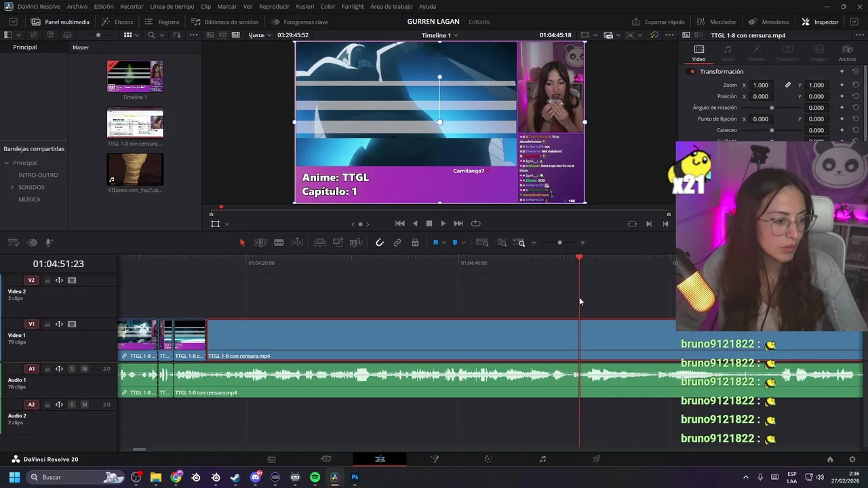This screenshot has height=488, width=868.
Task: Activate the Blade edit mode tool
Action: (279, 243)
